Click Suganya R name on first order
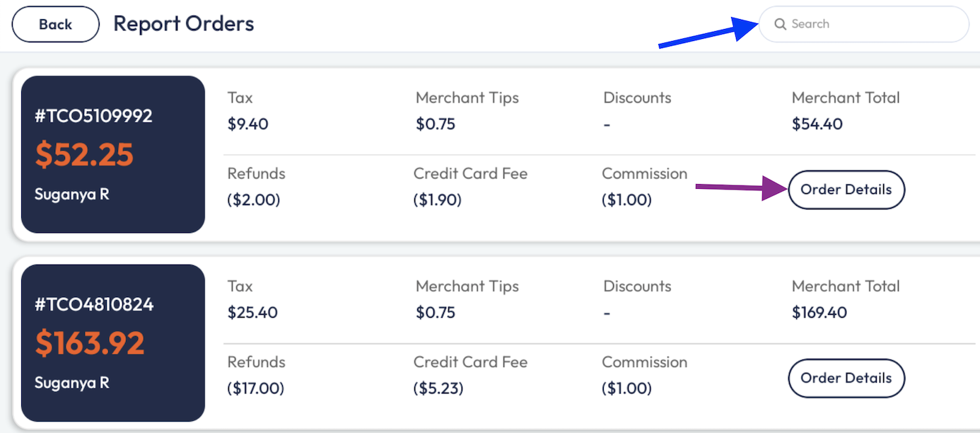The width and height of the screenshot is (980, 433). point(71,194)
